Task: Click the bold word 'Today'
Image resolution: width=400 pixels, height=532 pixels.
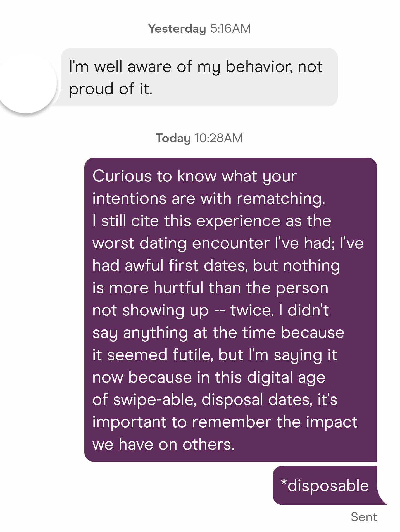Action: tap(173, 138)
